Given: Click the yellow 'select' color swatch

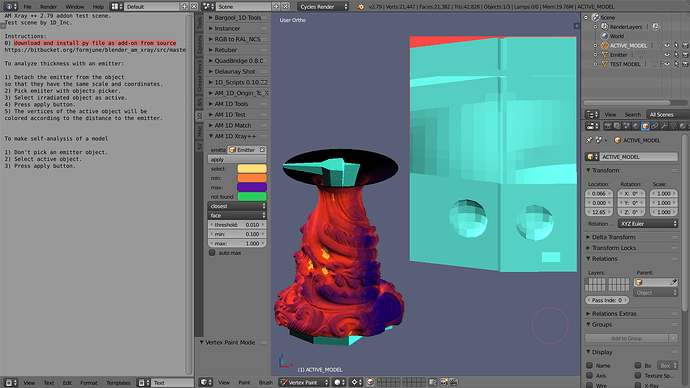Looking at the screenshot, I should (x=252, y=168).
